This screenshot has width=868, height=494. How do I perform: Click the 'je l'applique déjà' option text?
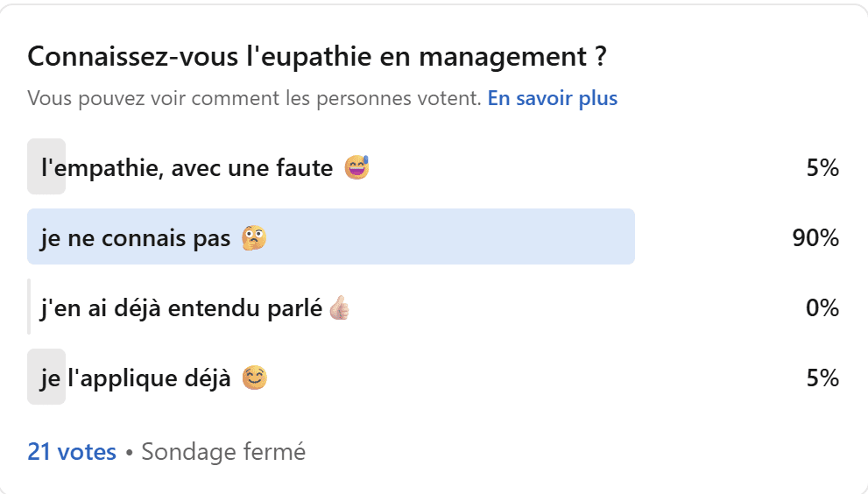[136, 378]
